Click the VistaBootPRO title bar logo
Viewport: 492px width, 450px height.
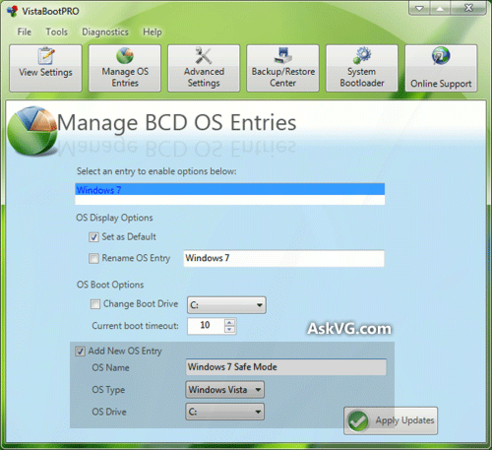pos(12,11)
